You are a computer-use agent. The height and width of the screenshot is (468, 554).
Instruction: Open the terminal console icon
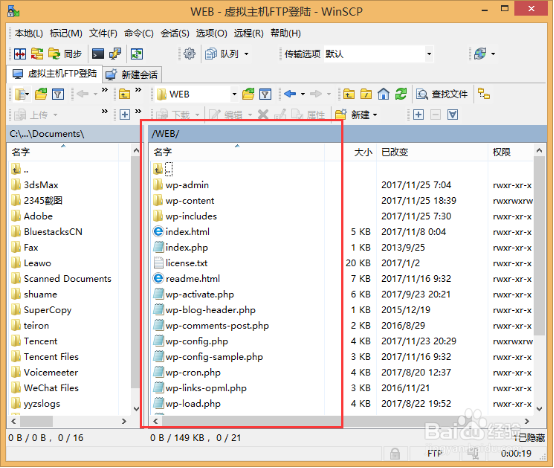click(98, 54)
